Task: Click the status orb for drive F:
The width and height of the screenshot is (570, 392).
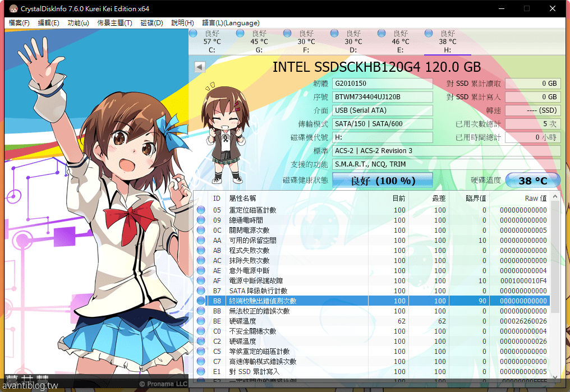Action: [x=287, y=34]
